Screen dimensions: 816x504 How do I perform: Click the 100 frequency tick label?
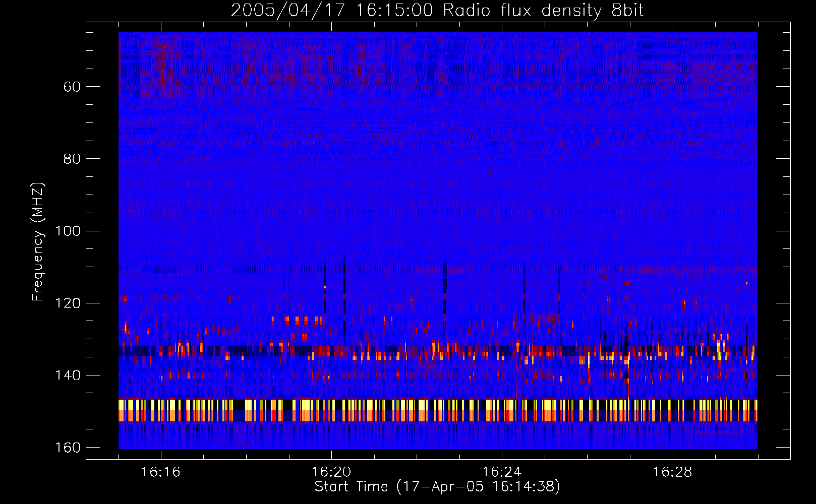68,231
